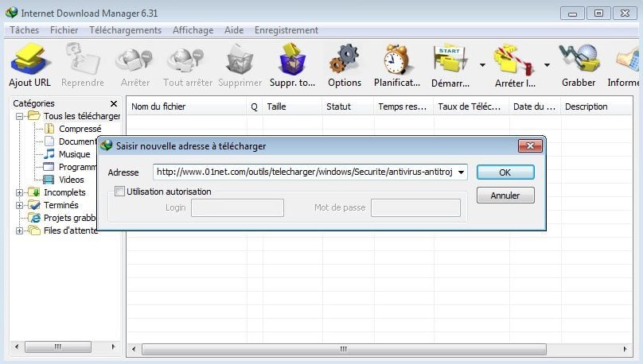The width and height of the screenshot is (643, 364).
Task: Select the Musique category icon
Action: pos(49,154)
